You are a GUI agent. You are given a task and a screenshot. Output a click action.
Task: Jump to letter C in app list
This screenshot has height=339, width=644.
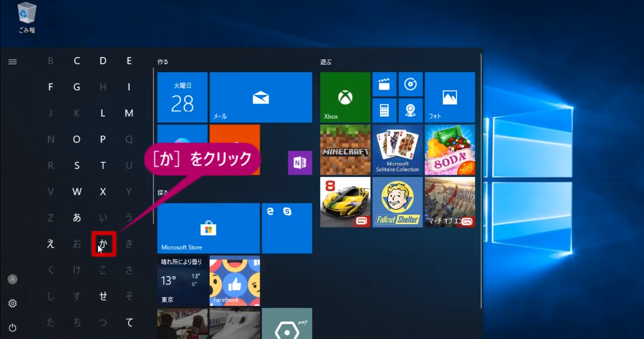pyautogui.click(x=77, y=61)
